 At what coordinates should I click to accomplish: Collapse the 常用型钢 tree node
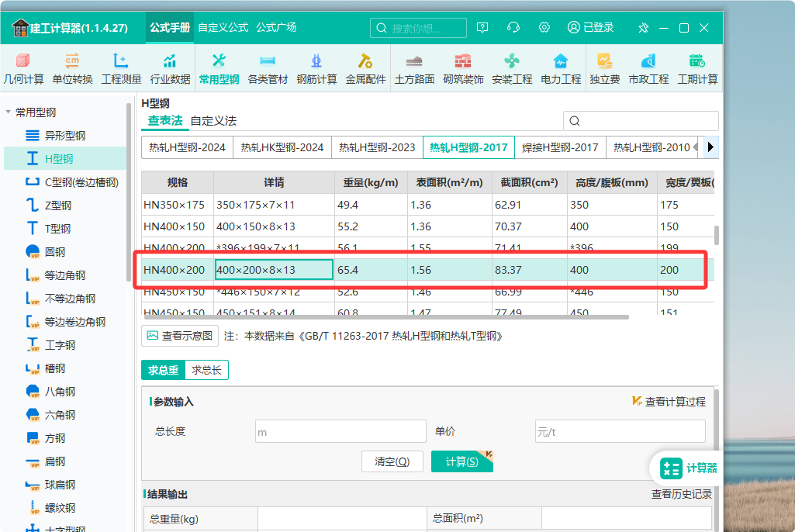point(8,112)
